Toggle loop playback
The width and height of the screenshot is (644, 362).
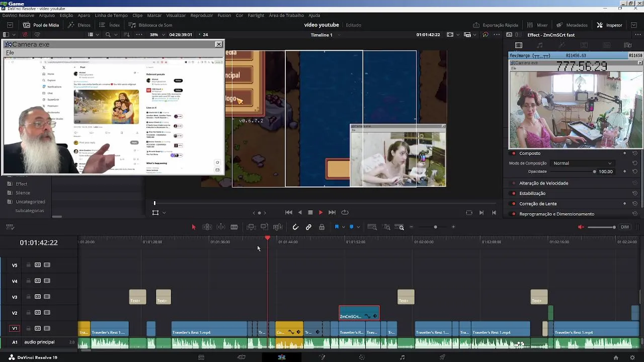pyautogui.click(x=345, y=213)
